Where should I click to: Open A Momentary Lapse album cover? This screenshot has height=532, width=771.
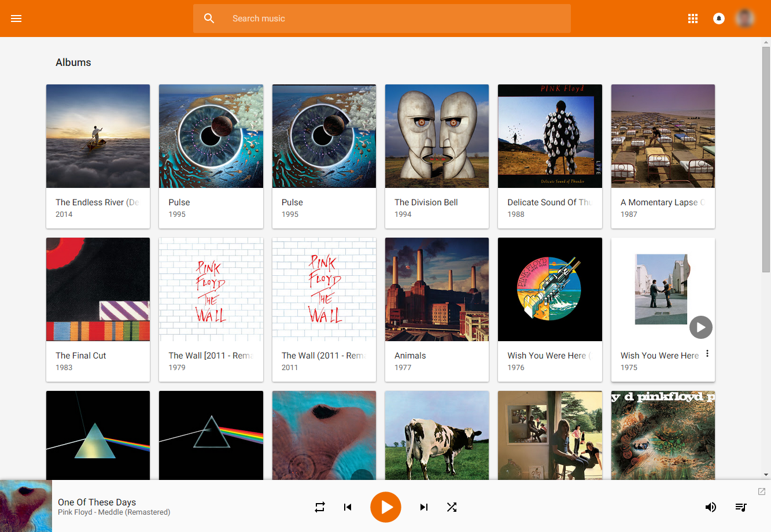[x=663, y=136]
